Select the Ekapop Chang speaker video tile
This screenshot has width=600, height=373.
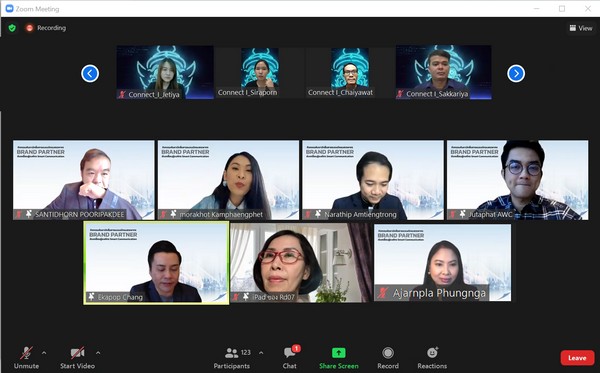click(156, 263)
